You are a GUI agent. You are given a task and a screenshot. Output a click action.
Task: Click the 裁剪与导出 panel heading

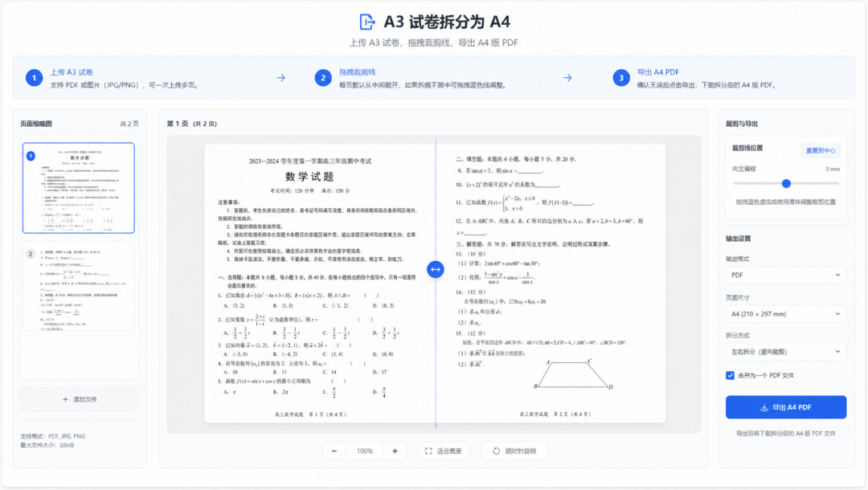tap(742, 124)
